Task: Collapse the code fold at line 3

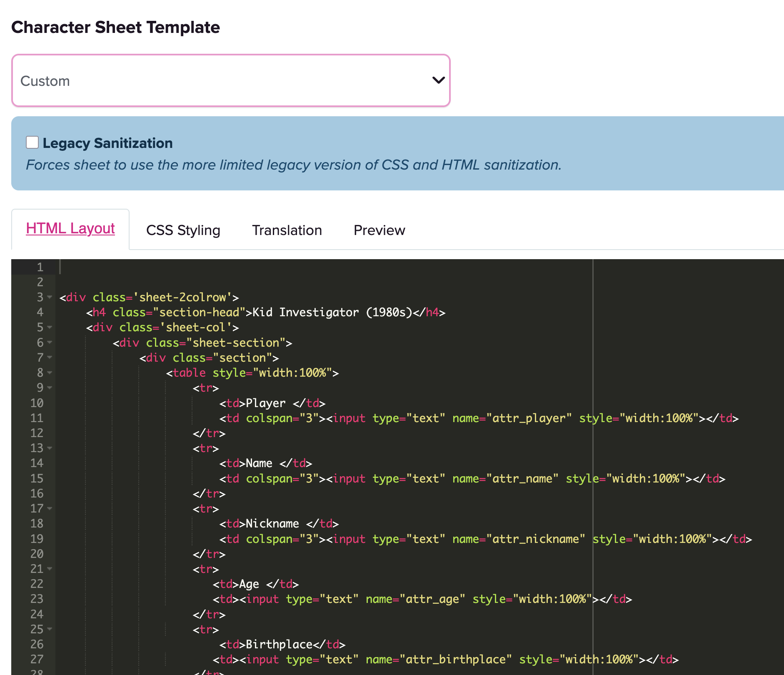Action: pyautogui.click(x=50, y=297)
